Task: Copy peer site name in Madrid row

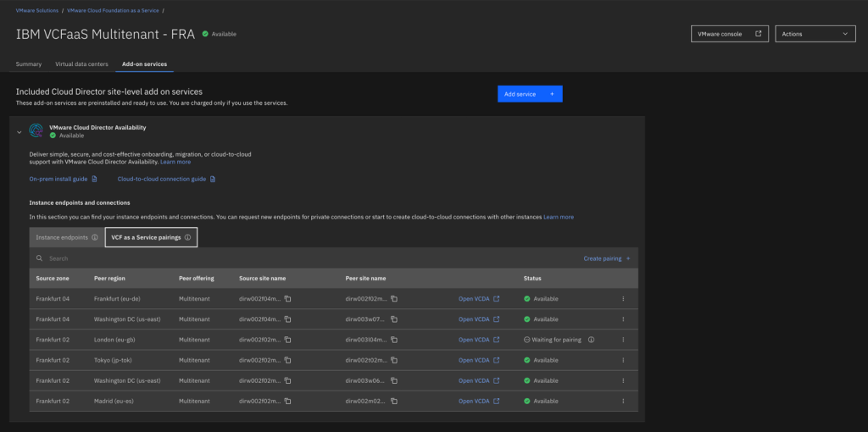Action: tap(394, 401)
